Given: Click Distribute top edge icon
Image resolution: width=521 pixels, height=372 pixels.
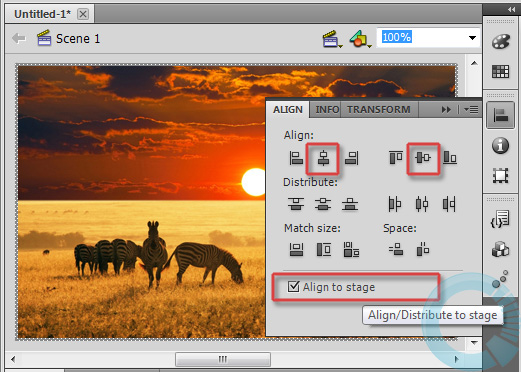Looking at the screenshot, I should click(296, 204).
